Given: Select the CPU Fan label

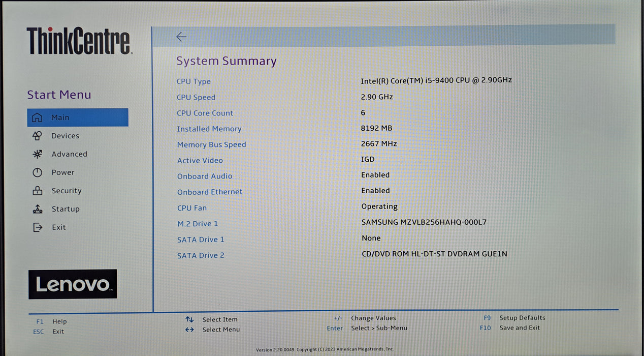Looking at the screenshot, I should click(192, 208).
